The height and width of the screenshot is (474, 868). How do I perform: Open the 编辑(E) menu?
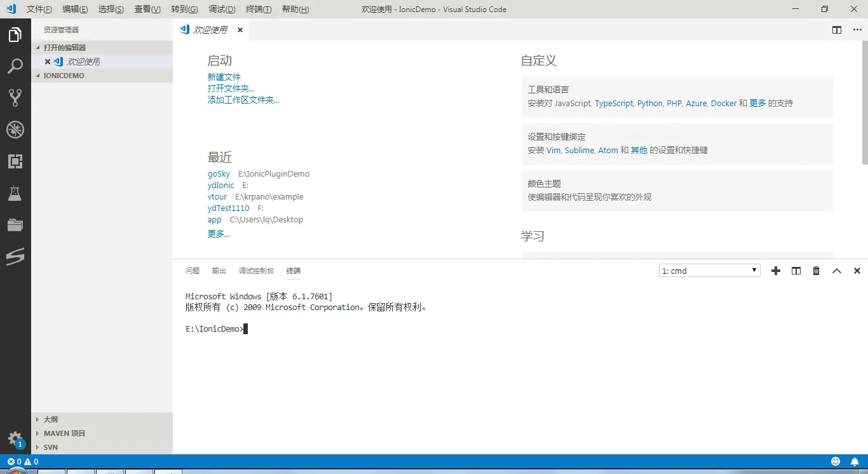point(75,10)
